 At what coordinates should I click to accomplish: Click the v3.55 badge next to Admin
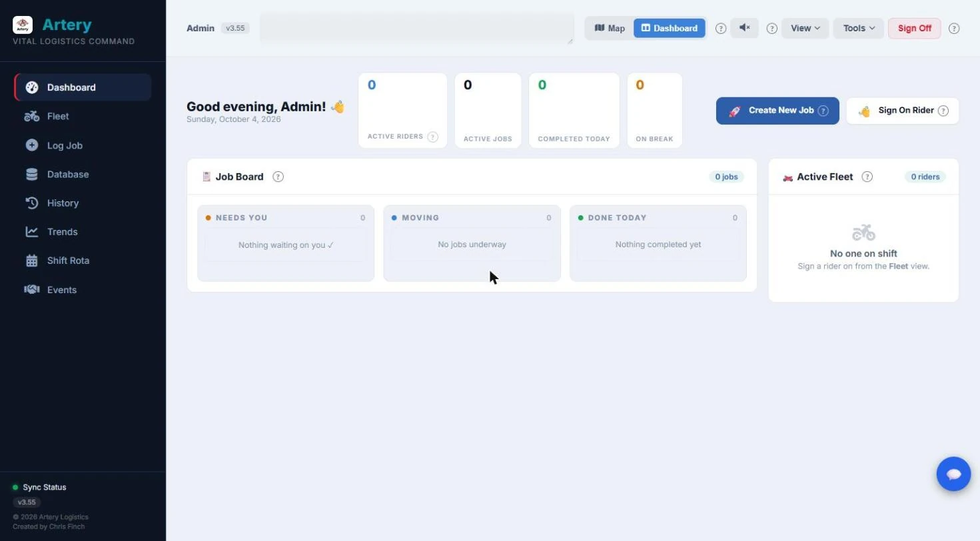coord(235,28)
